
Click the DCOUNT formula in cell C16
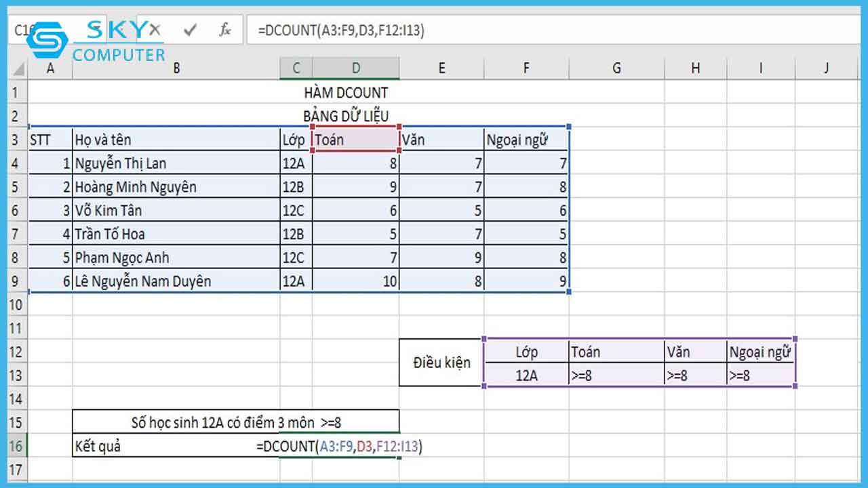[339, 447]
